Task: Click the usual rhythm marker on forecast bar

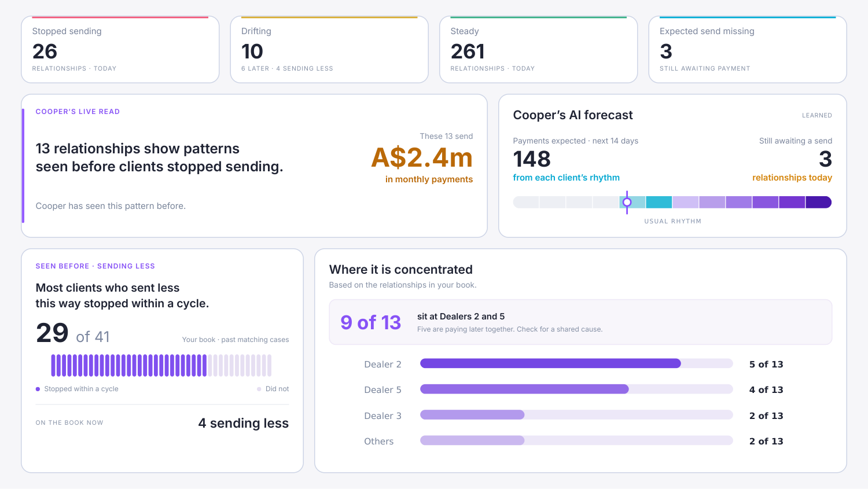Action: tap(627, 202)
